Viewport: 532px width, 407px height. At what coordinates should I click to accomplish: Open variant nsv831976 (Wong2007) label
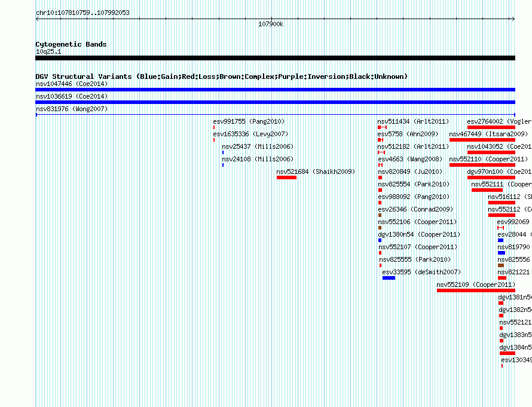point(72,109)
